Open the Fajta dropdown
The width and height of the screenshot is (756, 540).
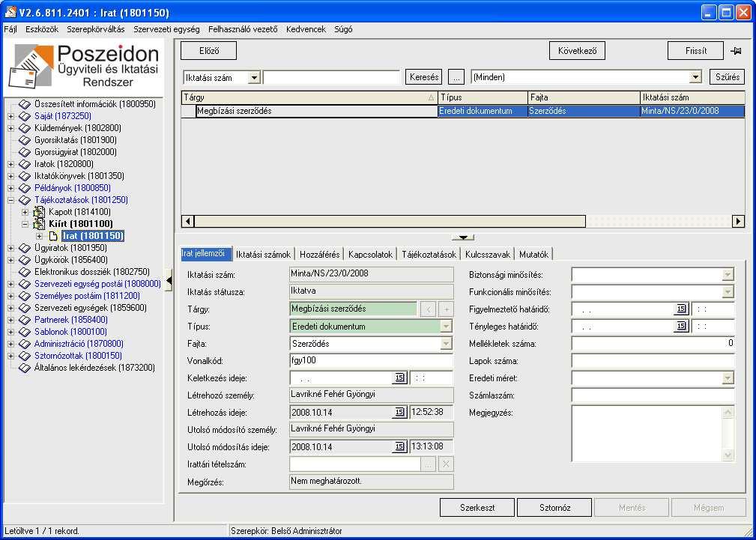click(446, 344)
